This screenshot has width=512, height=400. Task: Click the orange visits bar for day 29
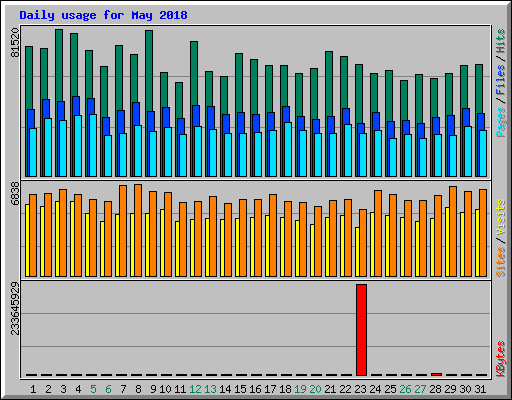coord(453,231)
